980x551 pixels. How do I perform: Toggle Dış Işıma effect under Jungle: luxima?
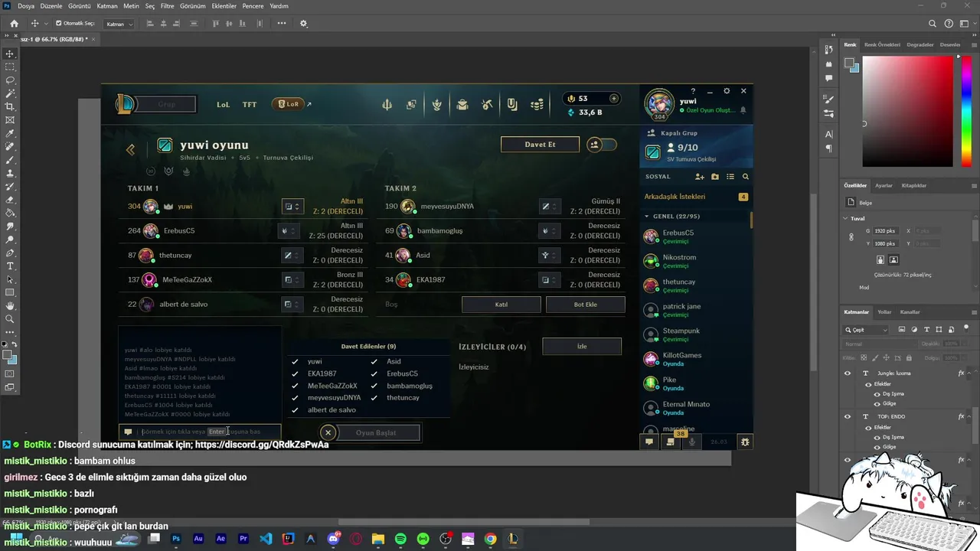(877, 394)
